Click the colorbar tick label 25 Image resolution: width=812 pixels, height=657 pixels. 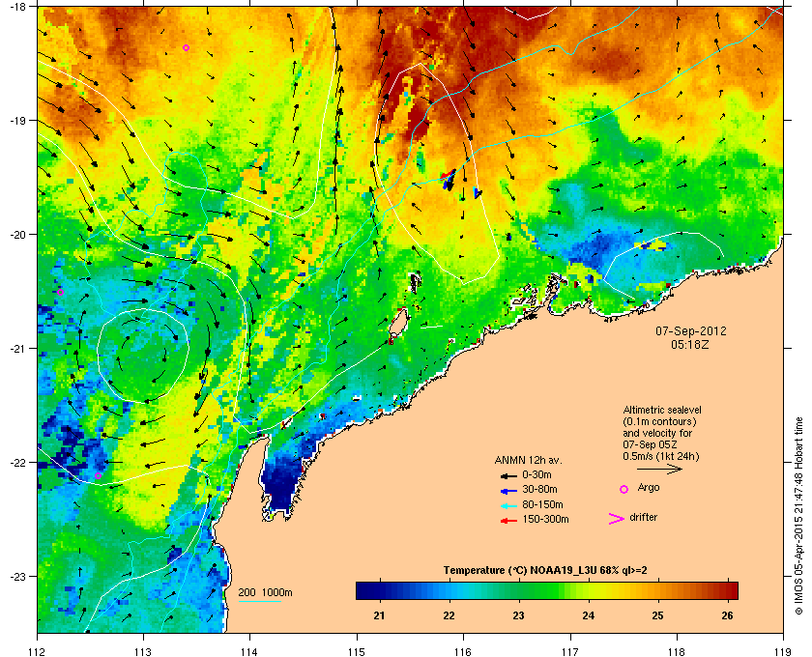tap(657, 615)
